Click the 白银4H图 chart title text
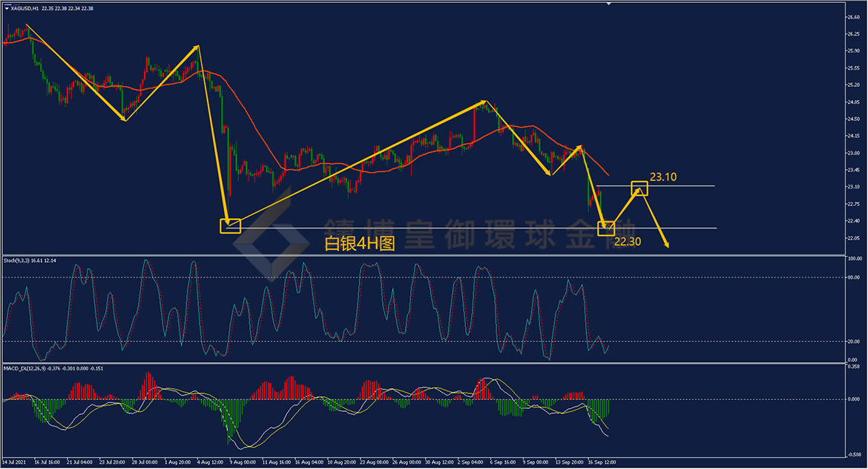 point(359,243)
